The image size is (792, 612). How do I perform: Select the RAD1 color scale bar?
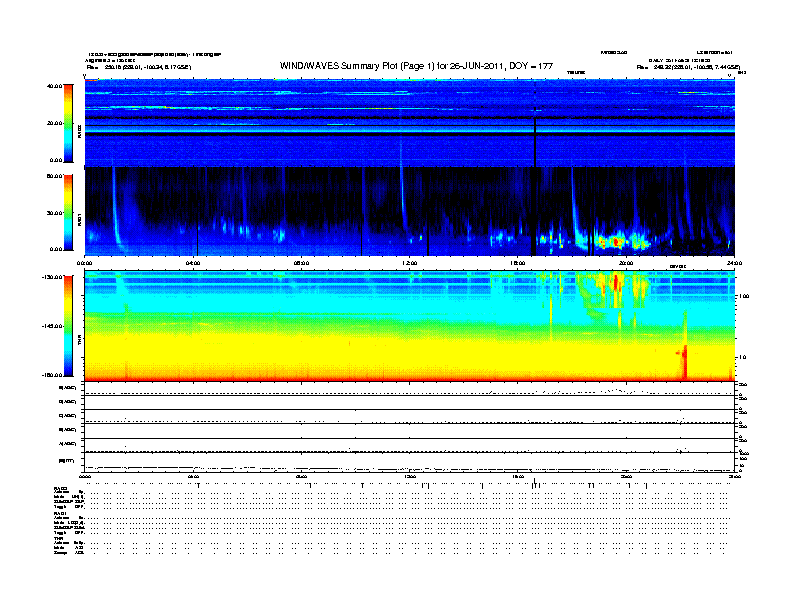[68, 212]
